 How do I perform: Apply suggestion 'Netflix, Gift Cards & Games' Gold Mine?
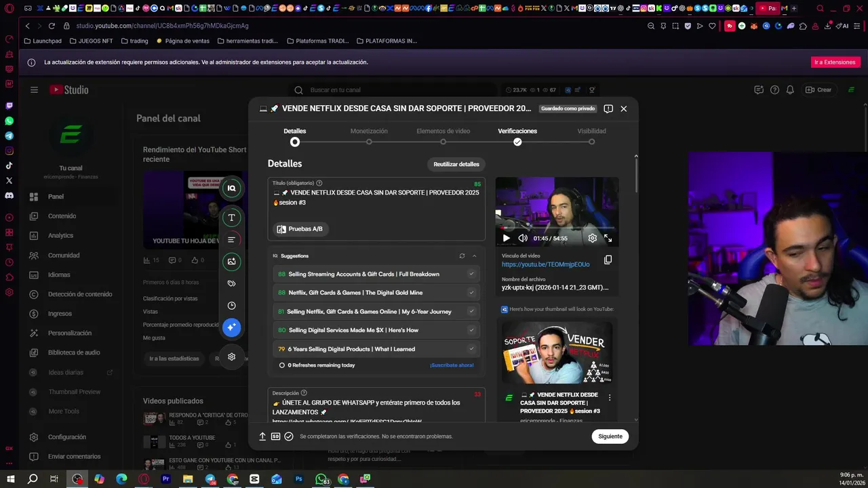point(376,293)
